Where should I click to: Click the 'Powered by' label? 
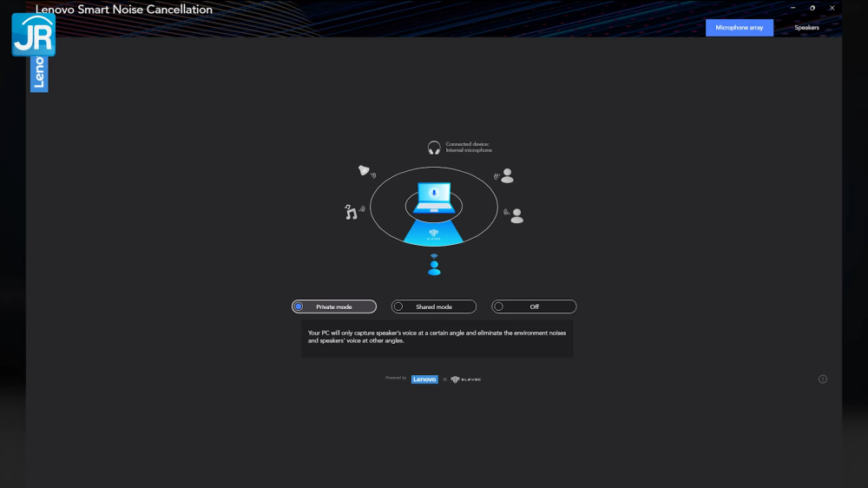[396, 378]
